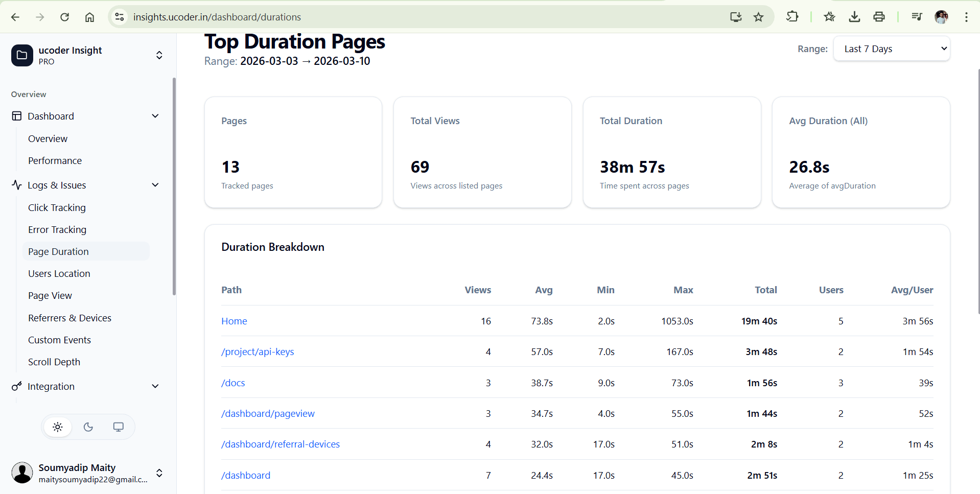Click the 13 tracked pages value
The image size is (980, 494).
(x=230, y=167)
